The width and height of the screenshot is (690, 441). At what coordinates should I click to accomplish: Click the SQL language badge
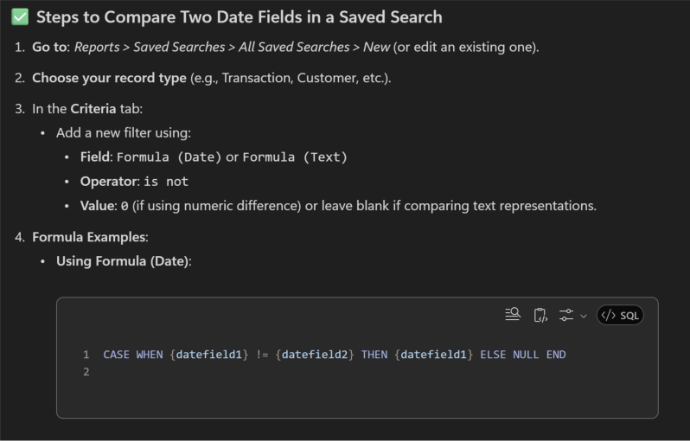[x=620, y=315]
